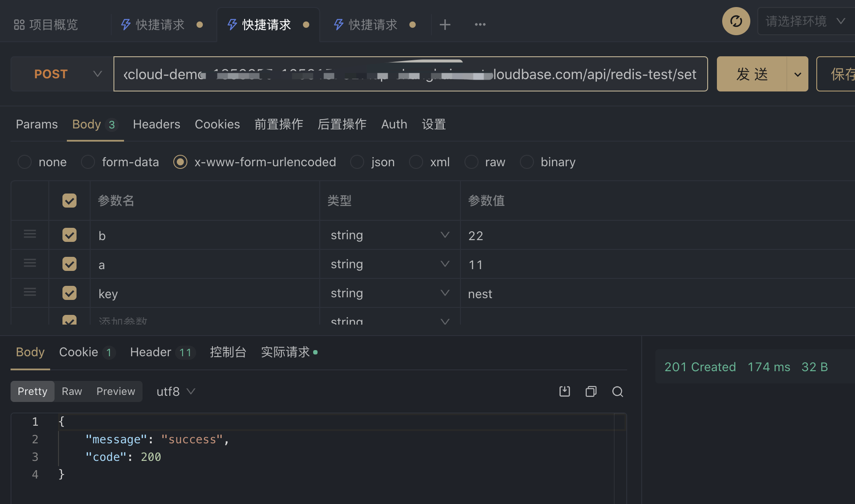This screenshot has height=504, width=855.
Task: Open the response Header tab
Action: (x=163, y=352)
